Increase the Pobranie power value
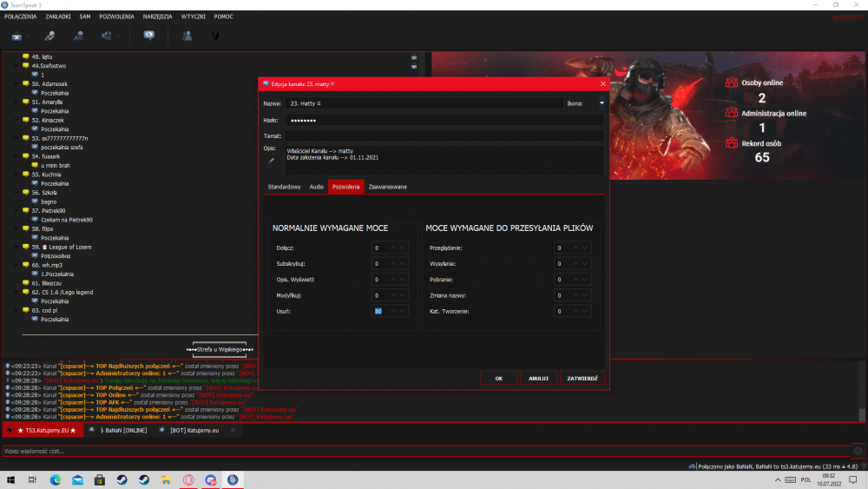The width and height of the screenshot is (868, 489). (575, 280)
